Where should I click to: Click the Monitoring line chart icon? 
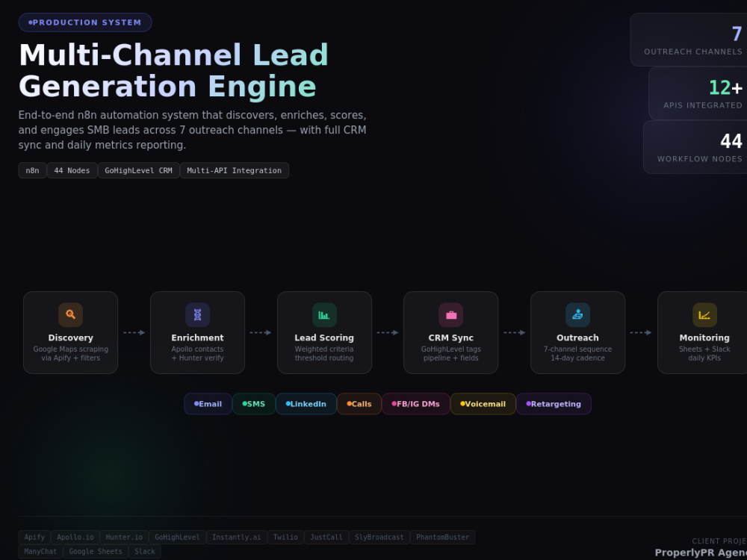[704, 315]
